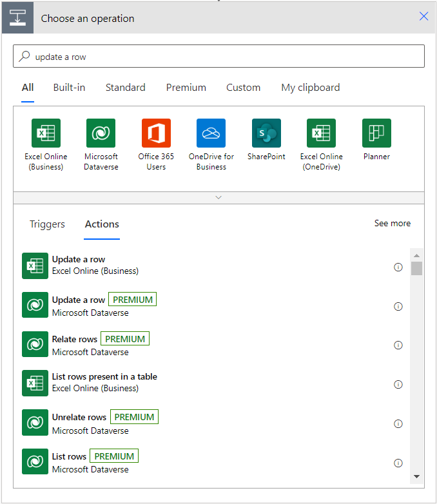Show info for Unrelate rows action
Image resolution: width=437 pixels, height=504 pixels.
click(398, 424)
